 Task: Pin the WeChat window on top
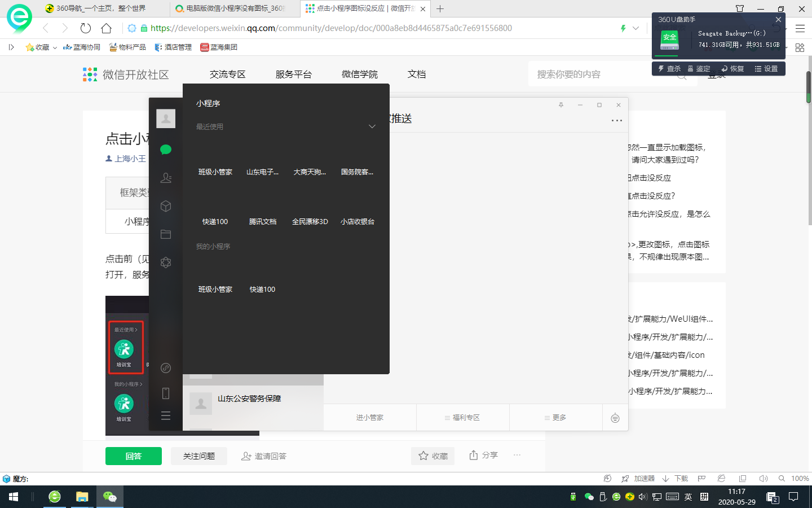tap(561, 105)
